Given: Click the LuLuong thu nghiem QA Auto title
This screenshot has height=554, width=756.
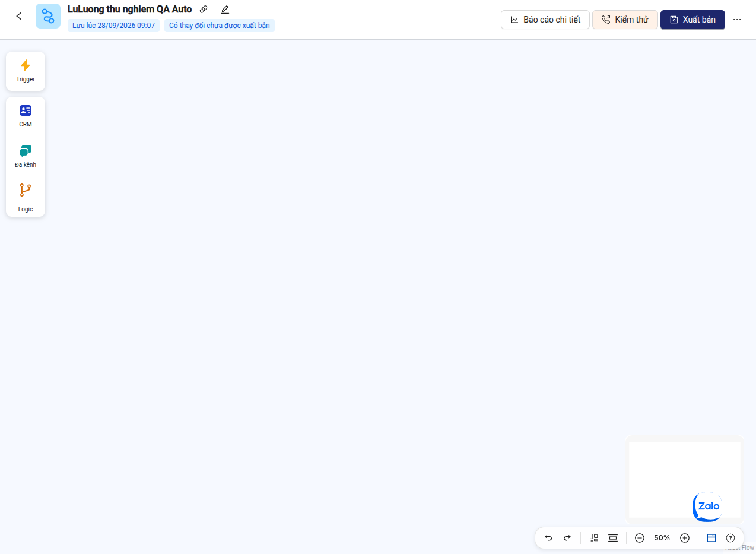Looking at the screenshot, I should (130, 10).
